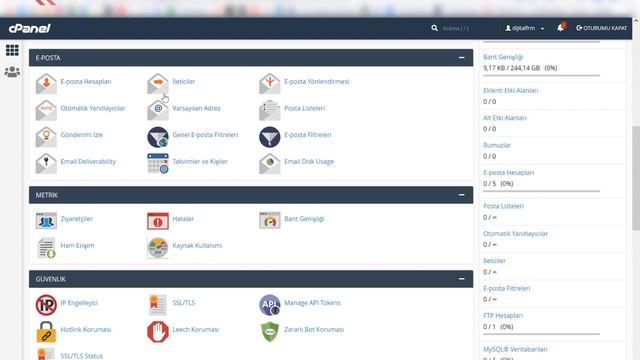Open Otomatik Yanıtlayıcılar statistic in right sidebar
The width and height of the screenshot is (640, 360).
[x=516, y=234]
